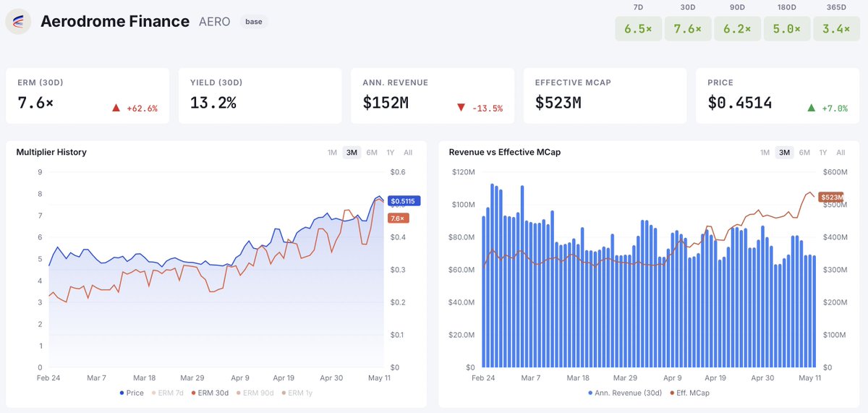
Task: Click the 90D multiplier 6.2× badge
Action: point(736,29)
